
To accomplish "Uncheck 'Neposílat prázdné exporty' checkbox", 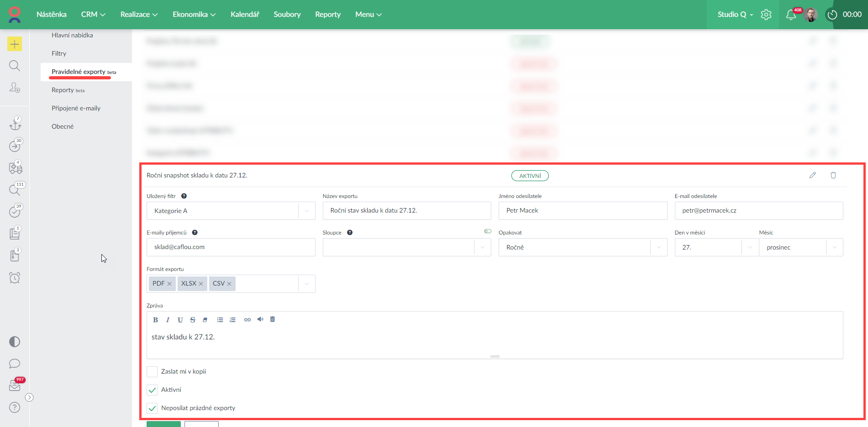I will pos(152,408).
